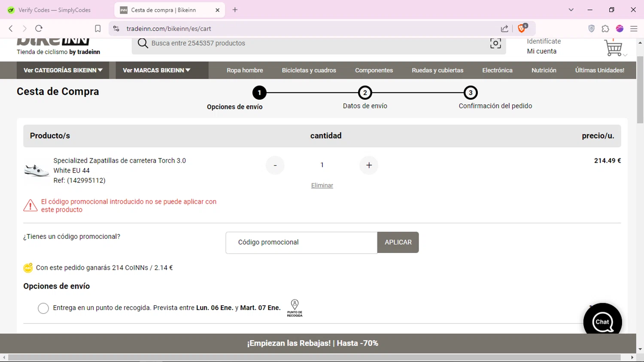Click Eliminar to remove the product
The image size is (644, 362).
[x=322, y=186]
